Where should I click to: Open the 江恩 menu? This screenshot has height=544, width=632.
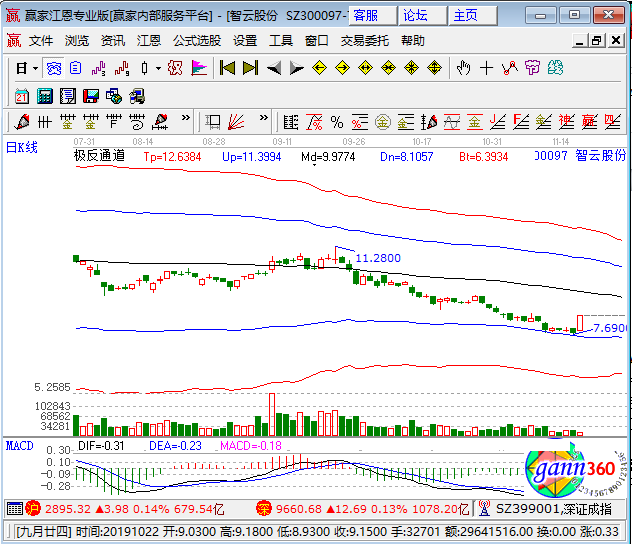coord(149,41)
